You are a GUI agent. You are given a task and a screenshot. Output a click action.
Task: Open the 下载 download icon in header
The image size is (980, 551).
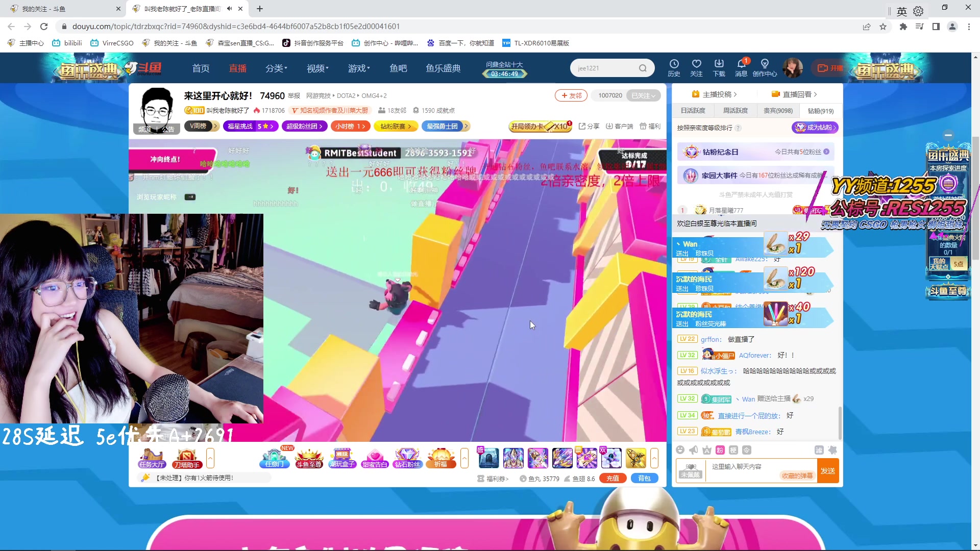pyautogui.click(x=719, y=67)
